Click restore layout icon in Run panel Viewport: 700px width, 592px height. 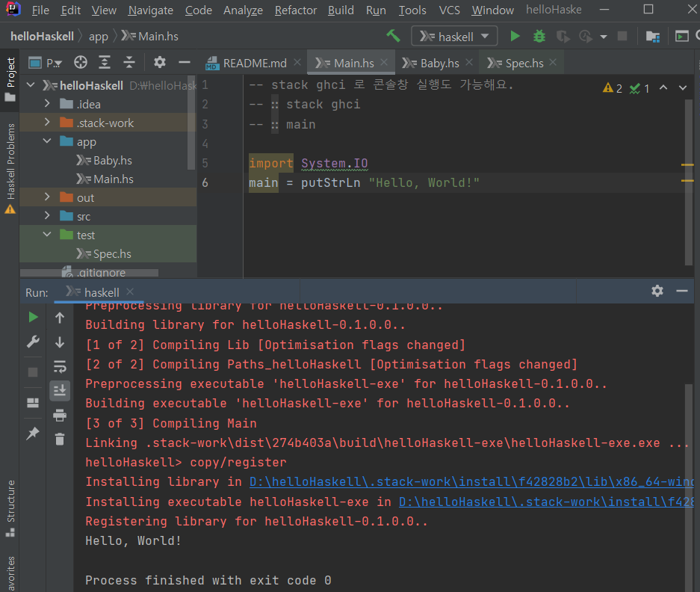(33, 403)
